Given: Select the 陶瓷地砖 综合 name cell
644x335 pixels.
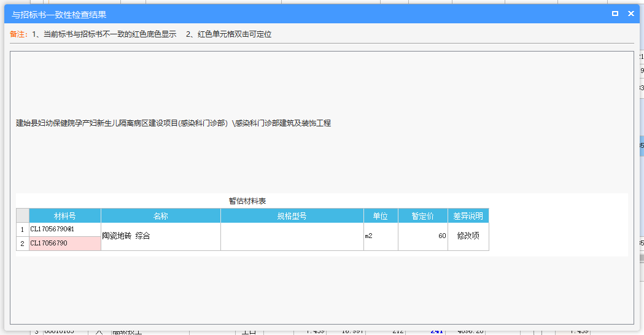Looking at the screenshot, I should (161, 236).
